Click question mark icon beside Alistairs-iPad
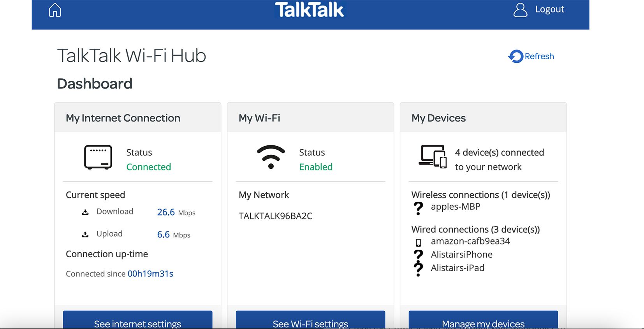This screenshot has width=644, height=329. 418,269
